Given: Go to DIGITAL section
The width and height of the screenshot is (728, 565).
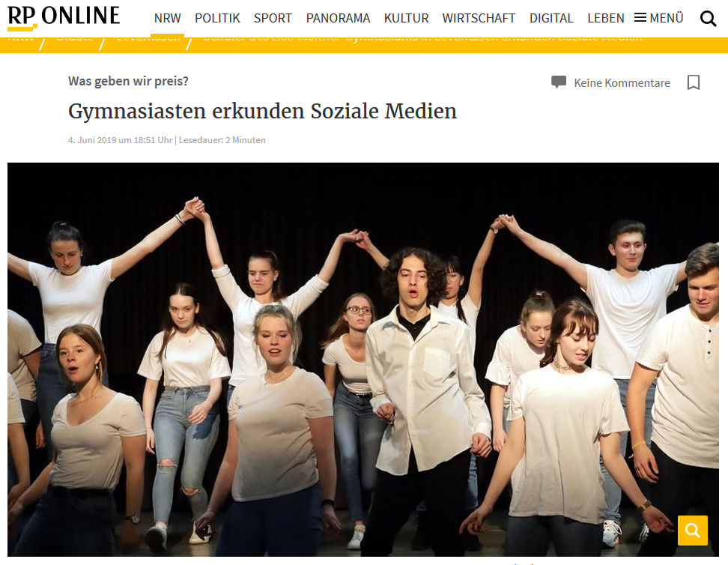Looking at the screenshot, I should pos(551,18).
